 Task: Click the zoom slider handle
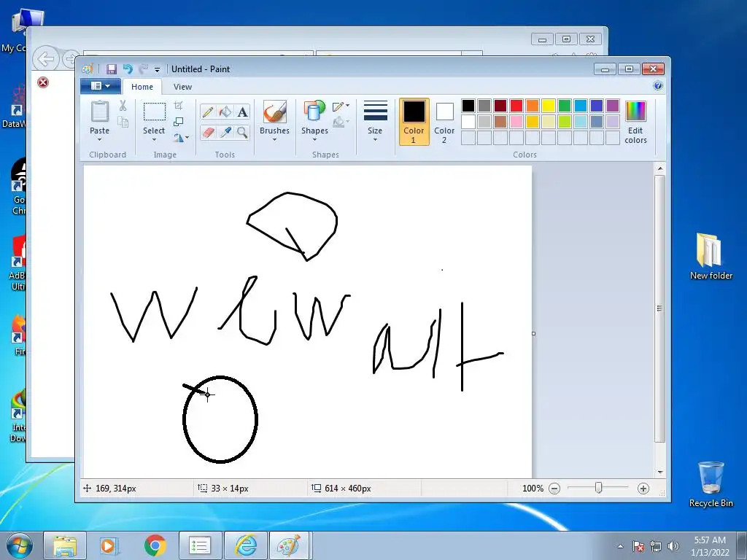pos(598,488)
